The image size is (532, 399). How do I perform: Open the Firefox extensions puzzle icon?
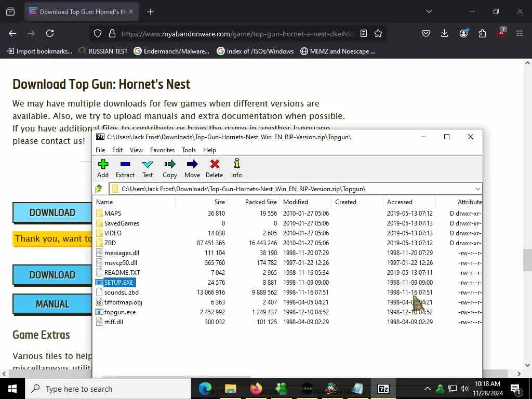tap(482, 33)
